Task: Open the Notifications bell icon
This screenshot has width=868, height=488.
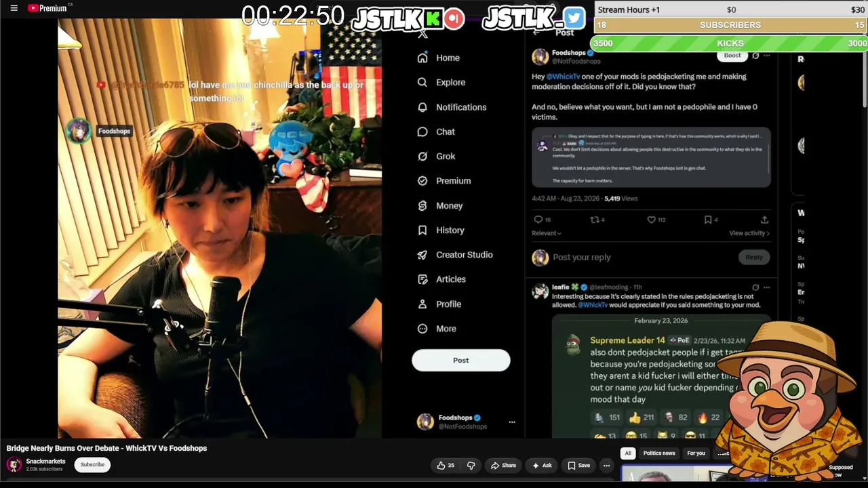Action: (x=422, y=107)
